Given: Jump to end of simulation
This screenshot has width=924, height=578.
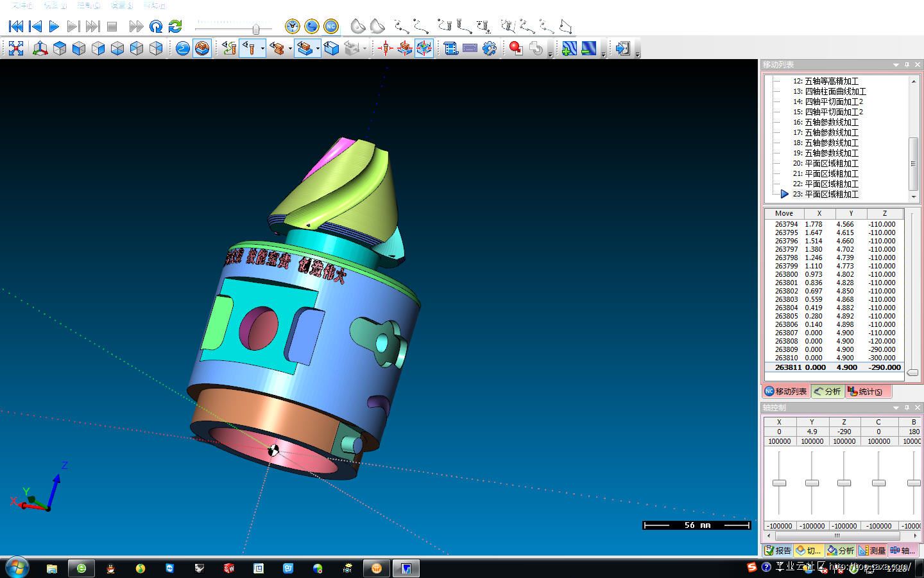Looking at the screenshot, I should [x=92, y=26].
